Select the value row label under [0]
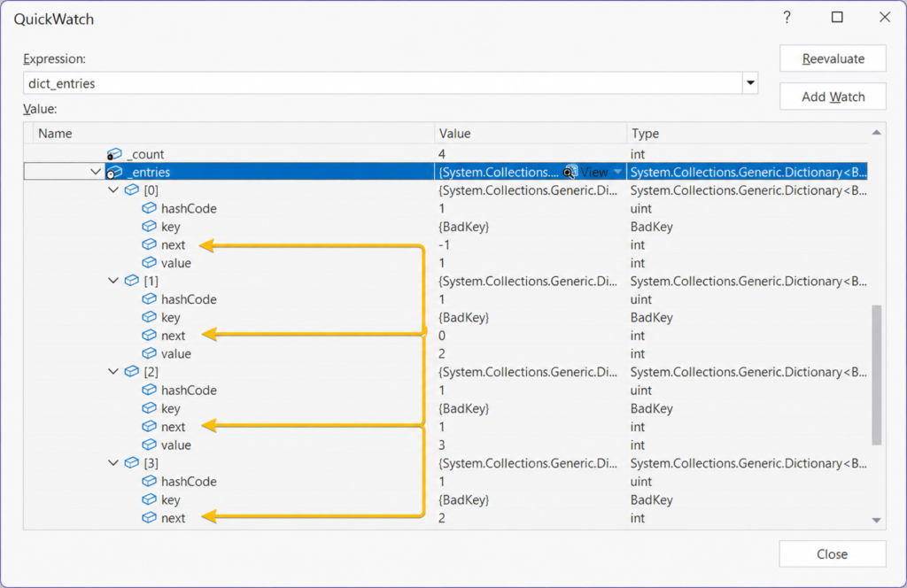 point(176,262)
